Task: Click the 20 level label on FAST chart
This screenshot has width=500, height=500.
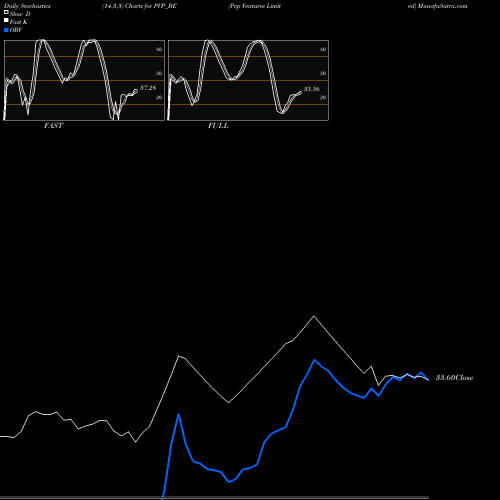Action: pos(159,97)
